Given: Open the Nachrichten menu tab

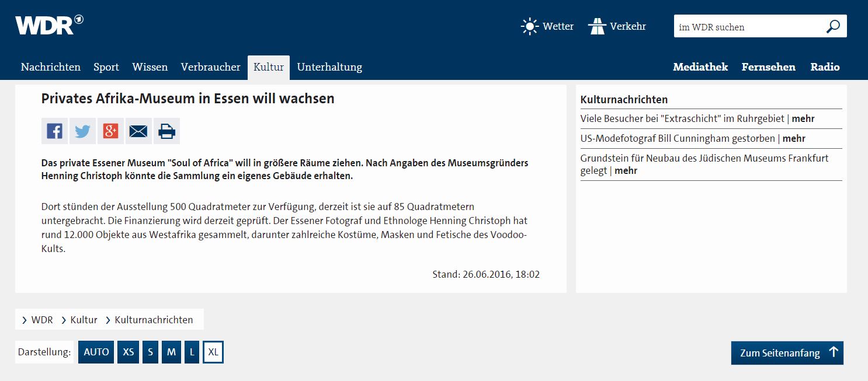Looking at the screenshot, I should [x=51, y=67].
